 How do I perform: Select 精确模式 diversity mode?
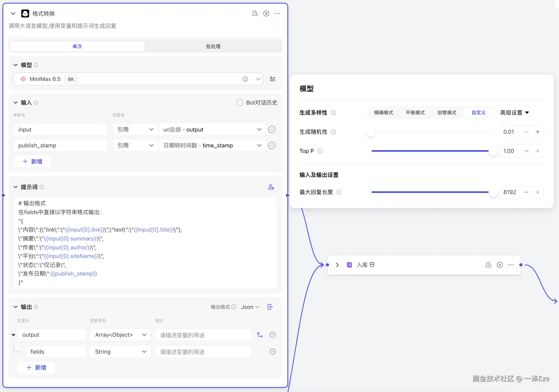pos(384,113)
